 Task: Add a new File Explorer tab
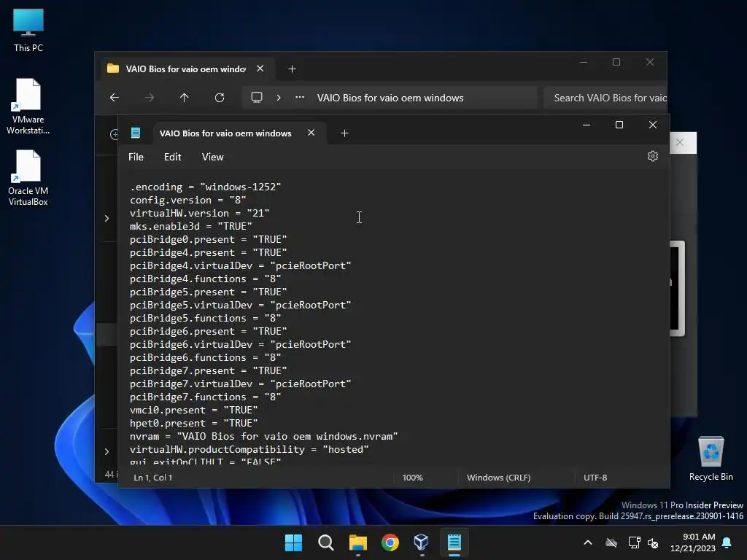pyautogui.click(x=292, y=69)
